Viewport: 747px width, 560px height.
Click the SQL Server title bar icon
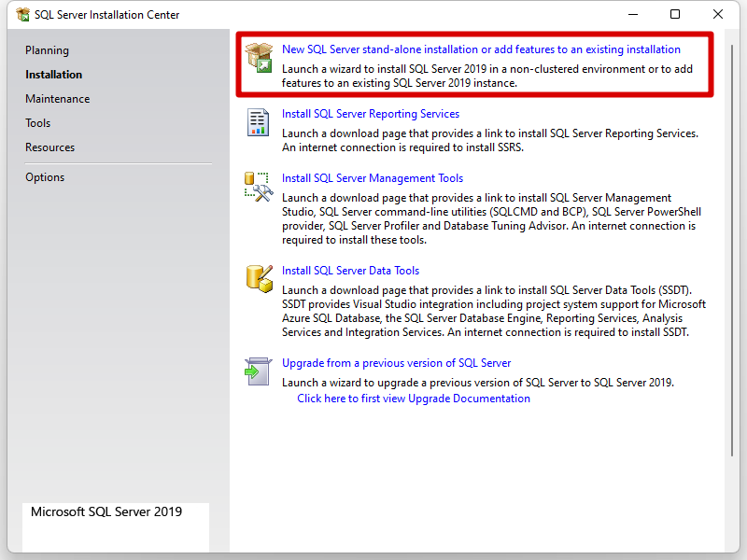(x=22, y=14)
